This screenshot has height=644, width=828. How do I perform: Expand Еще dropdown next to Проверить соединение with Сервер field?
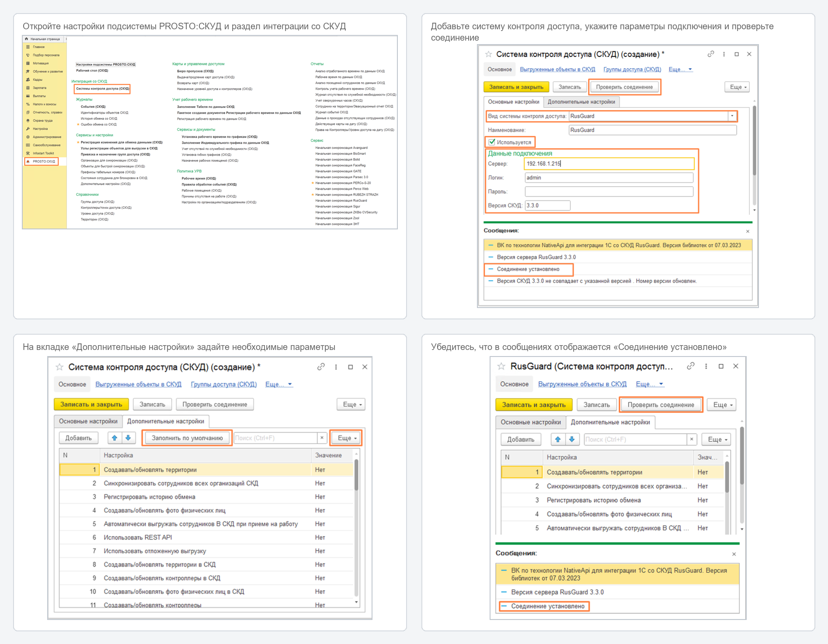738,87
